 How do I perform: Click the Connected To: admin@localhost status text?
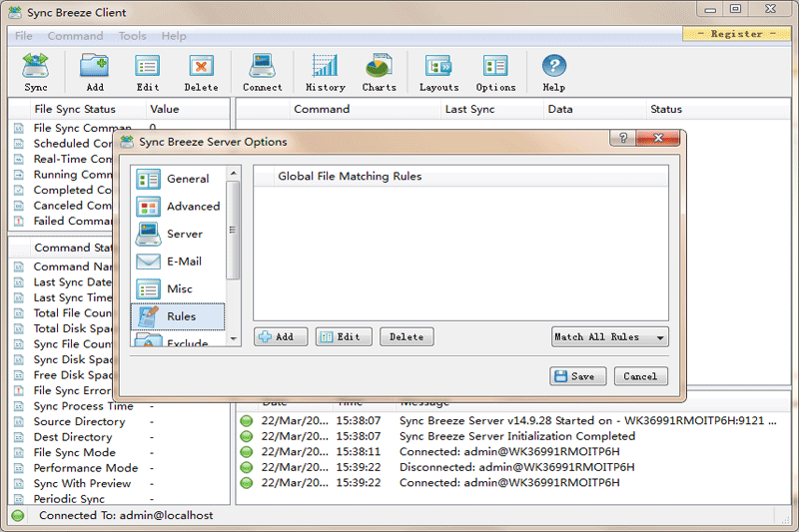click(x=126, y=516)
